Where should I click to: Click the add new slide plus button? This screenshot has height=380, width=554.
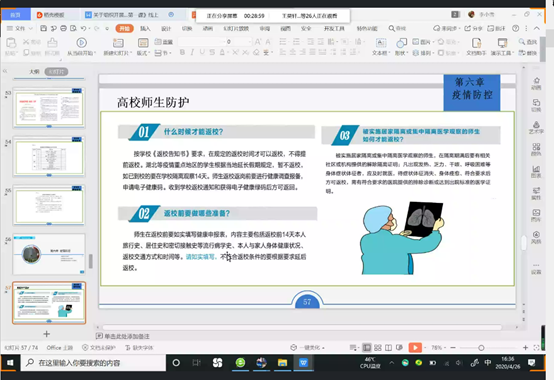(x=46, y=334)
